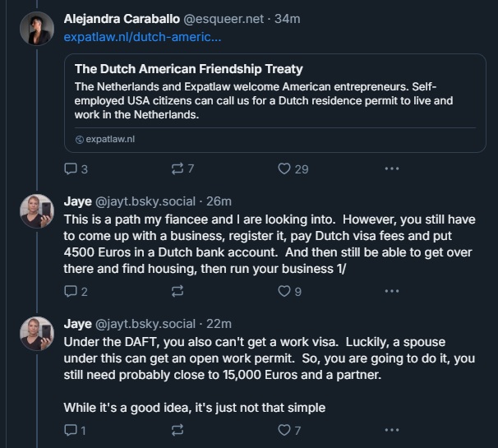Click Jaye's avatar on the 22m post
Image resolution: width=498 pixels, height=448 pixels.
pyautogui.click(x=37, y=332)
